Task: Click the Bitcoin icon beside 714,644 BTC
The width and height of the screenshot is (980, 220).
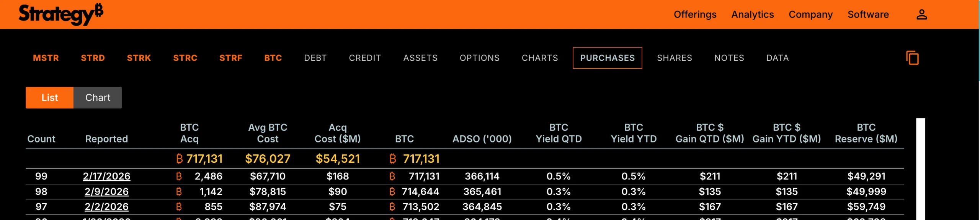Action: pyautogui.click(x=391, y=191)
